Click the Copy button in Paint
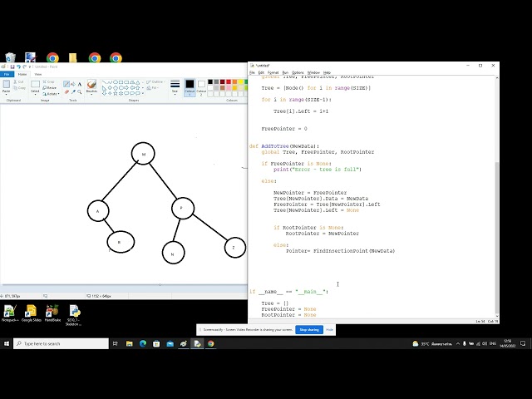 pos(19,88)
